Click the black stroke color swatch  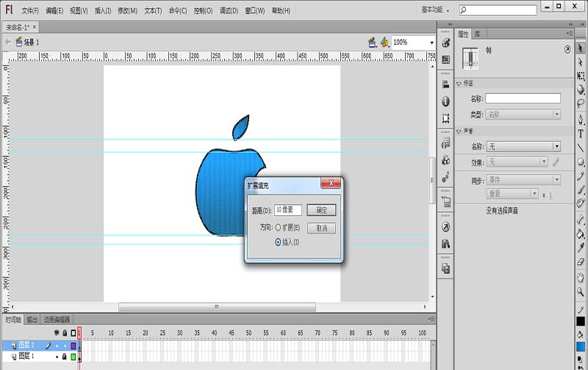(581, 322)
